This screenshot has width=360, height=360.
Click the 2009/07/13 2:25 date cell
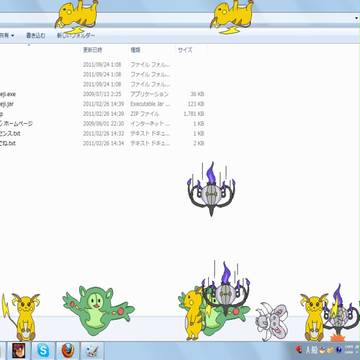102,94
